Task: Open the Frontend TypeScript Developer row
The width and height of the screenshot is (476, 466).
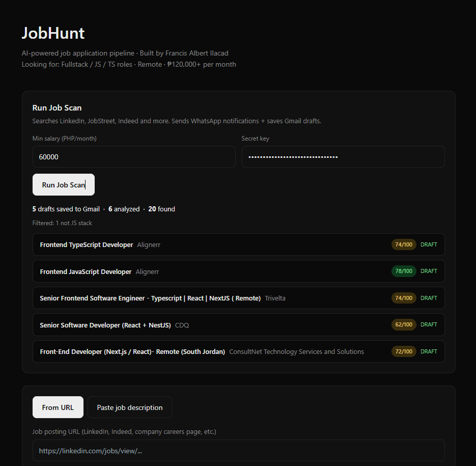Action: (x=239, y=244)
